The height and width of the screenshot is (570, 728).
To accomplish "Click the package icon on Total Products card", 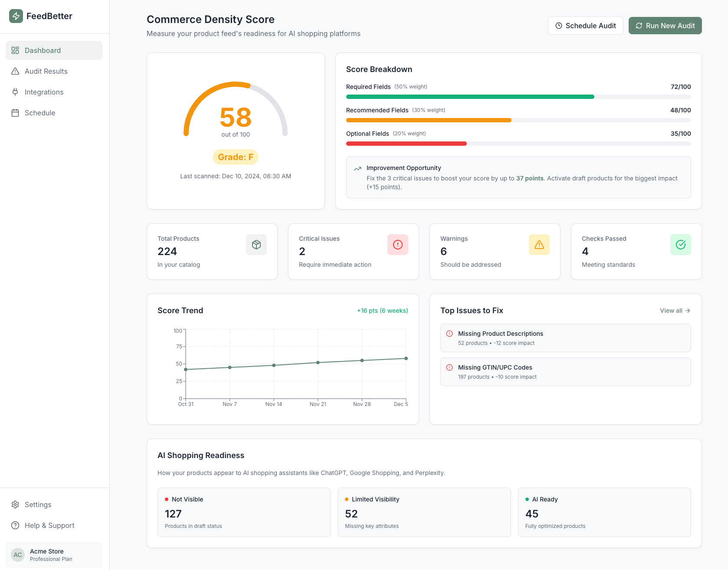I will (x=256, y=244).
